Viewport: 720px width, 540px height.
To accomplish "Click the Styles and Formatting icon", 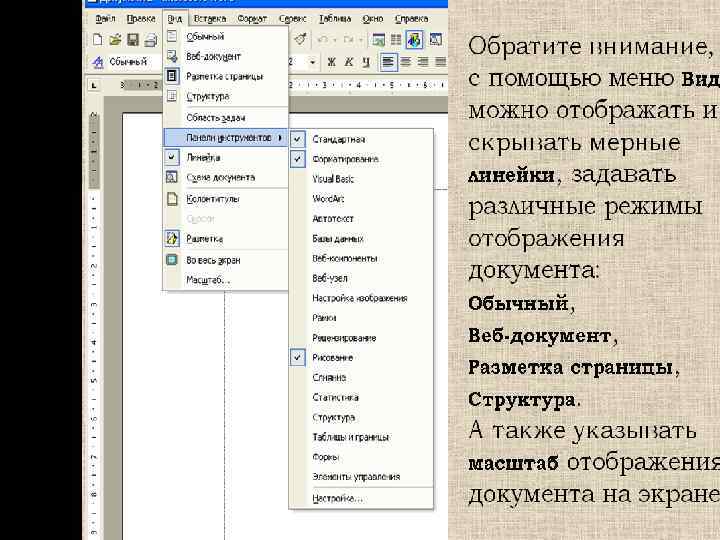I will (x=98, y=62).
